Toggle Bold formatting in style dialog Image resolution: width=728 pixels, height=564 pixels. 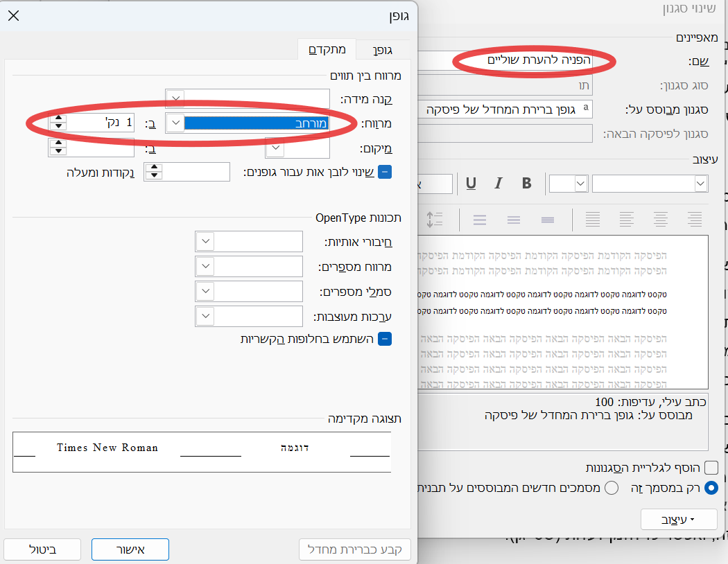[527, 184]
